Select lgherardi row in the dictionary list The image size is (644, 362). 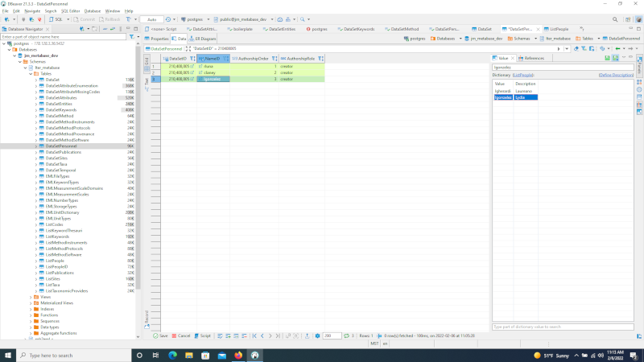tap(503, 90)
